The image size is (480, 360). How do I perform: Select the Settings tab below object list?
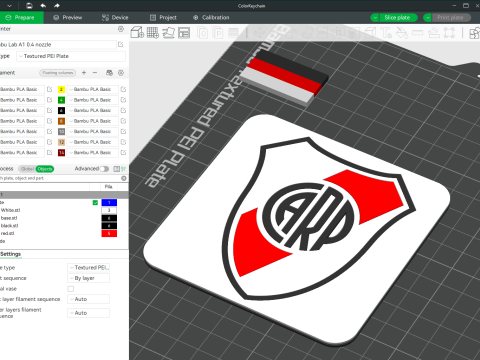coord(11,254)
